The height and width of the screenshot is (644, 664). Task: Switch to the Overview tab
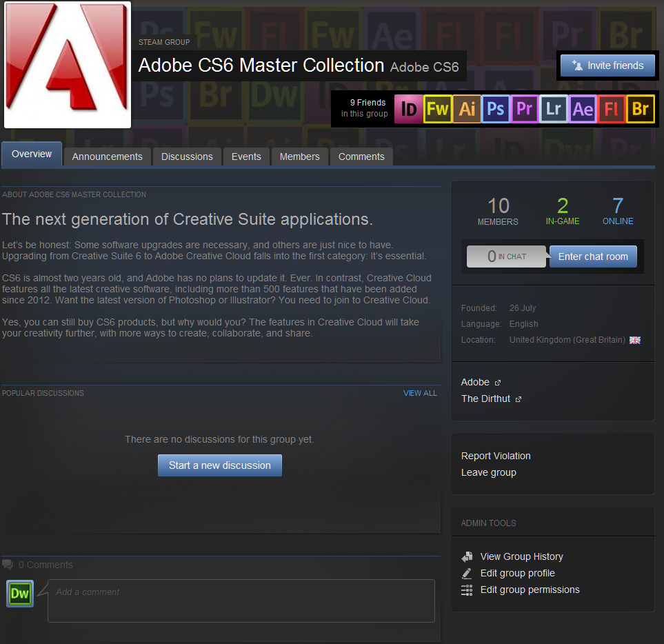(x=32, y=154)
